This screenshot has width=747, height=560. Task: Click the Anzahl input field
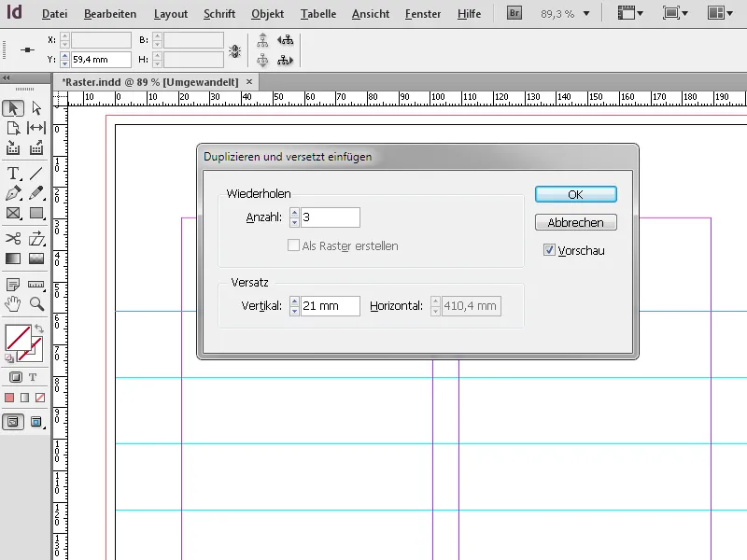(x=331, y=217)
